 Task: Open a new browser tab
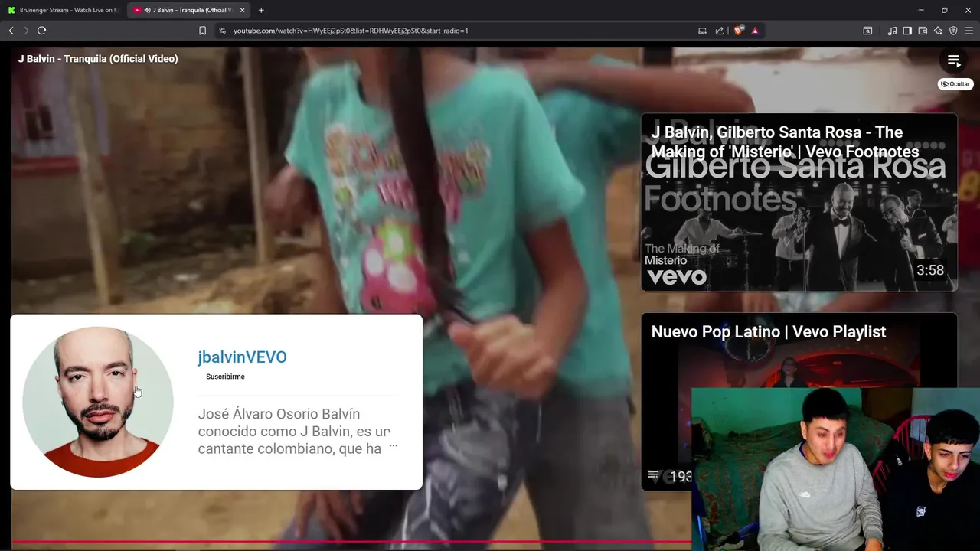pyautogui.click(x=261, y=10)
